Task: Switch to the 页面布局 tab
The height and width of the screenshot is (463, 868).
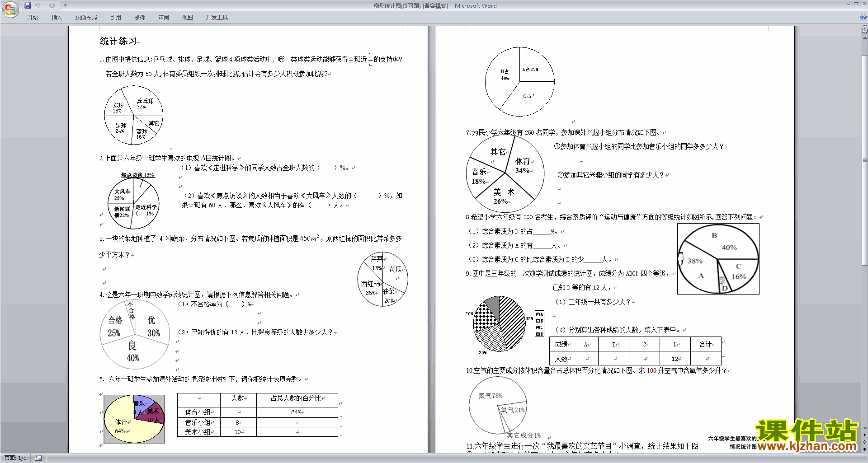Action: [x=86, y=17]
